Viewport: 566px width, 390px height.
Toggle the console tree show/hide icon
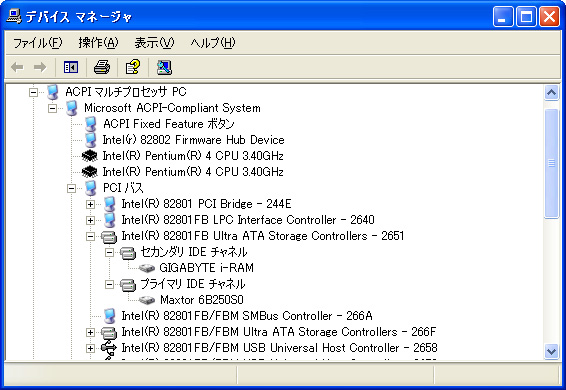pos(71,67)
